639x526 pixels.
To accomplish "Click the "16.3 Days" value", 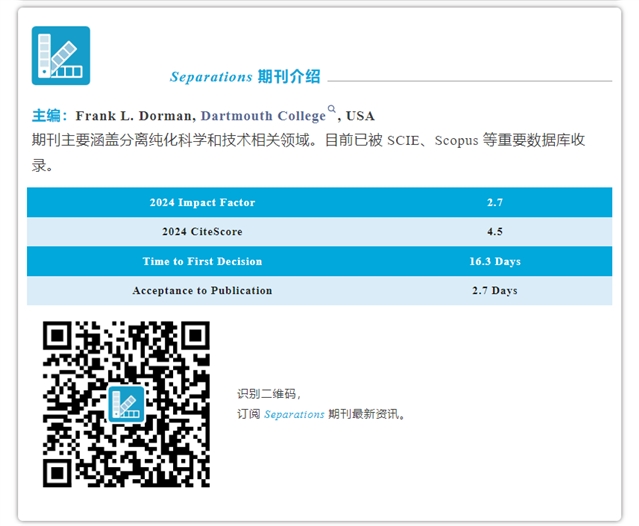I will point(494,262).
